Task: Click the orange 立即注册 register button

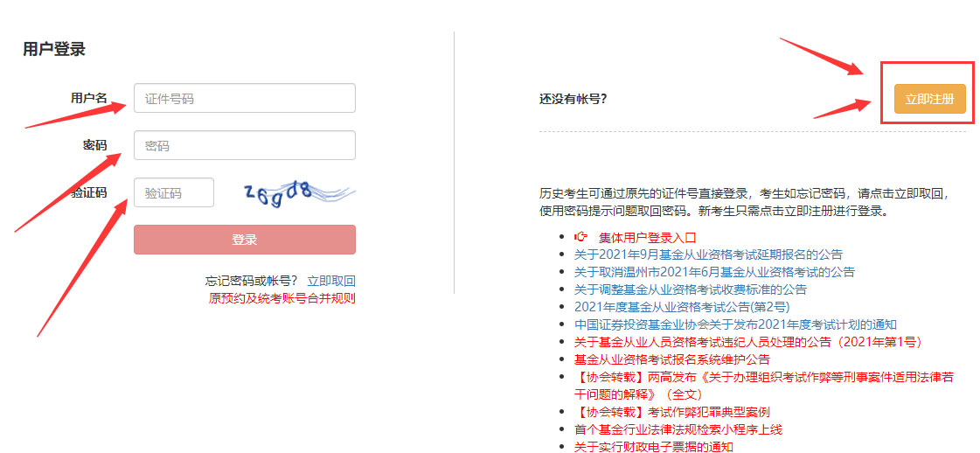Action: point(929,99)
